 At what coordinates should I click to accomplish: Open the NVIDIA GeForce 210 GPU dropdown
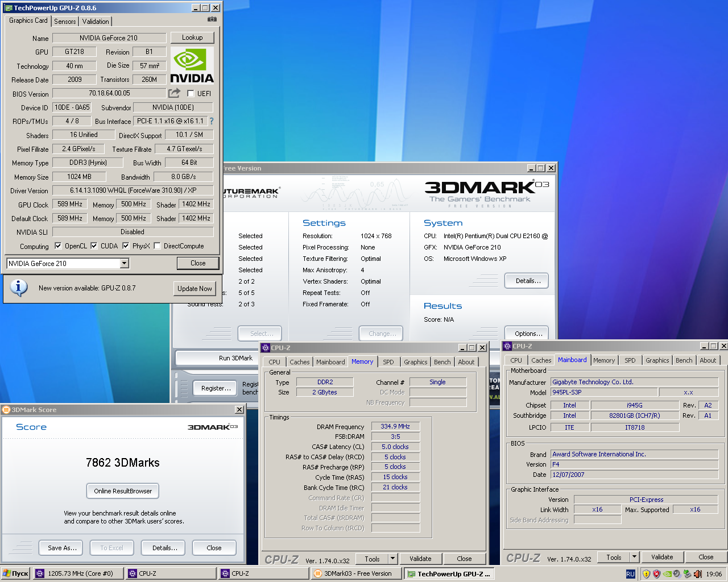click(125, 263)
